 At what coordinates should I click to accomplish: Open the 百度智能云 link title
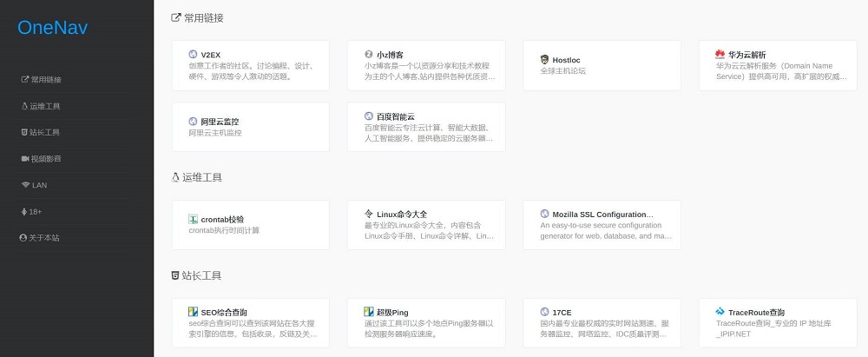(x=396, y=117)
